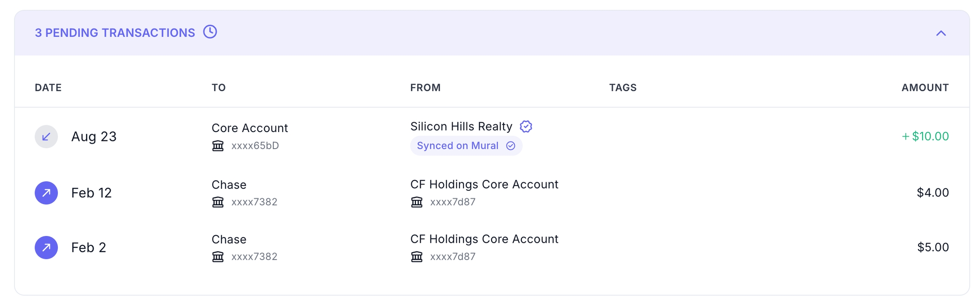Click the verified badge next to Silicon Hills Realty
The width and height of the screenshot is (980, 308).
[x=526, y=127]
